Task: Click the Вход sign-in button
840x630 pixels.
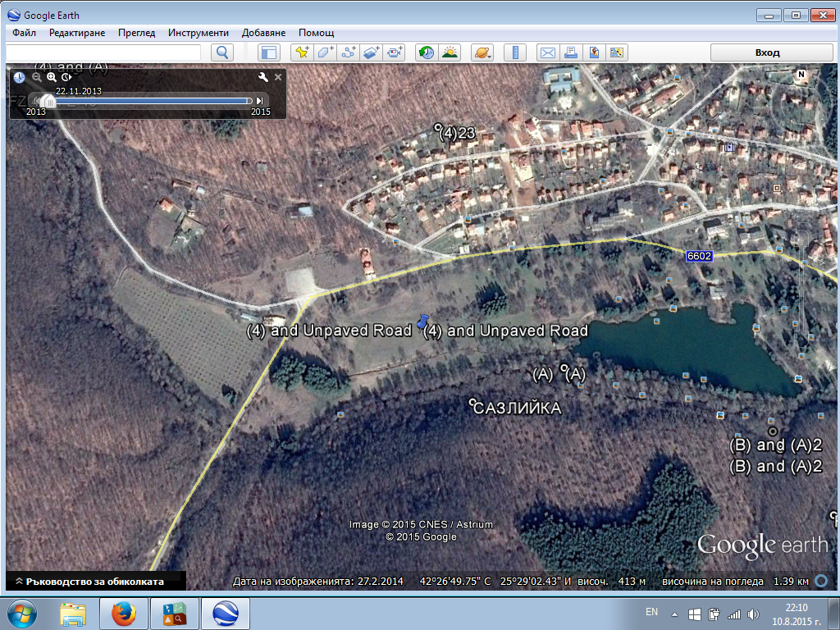Action: [x=771, y=52]
